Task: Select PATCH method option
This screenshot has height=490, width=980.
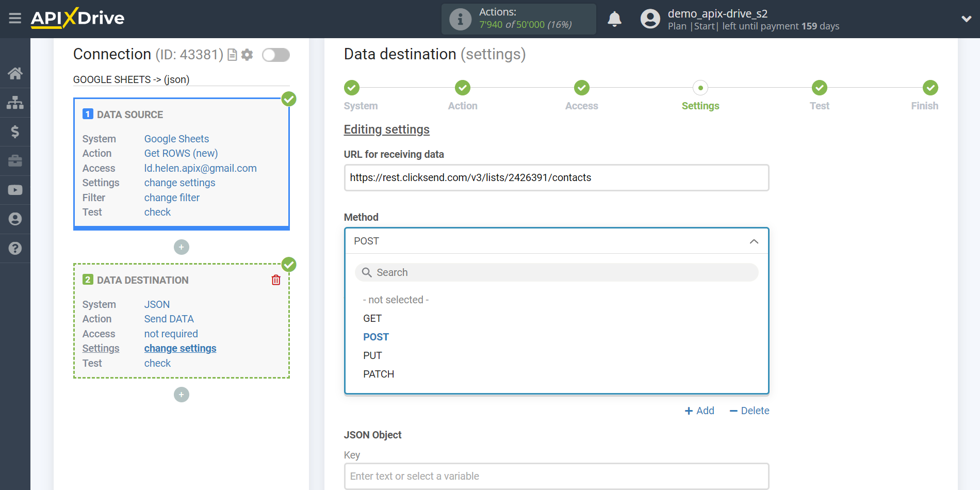Action: [379, 374]
